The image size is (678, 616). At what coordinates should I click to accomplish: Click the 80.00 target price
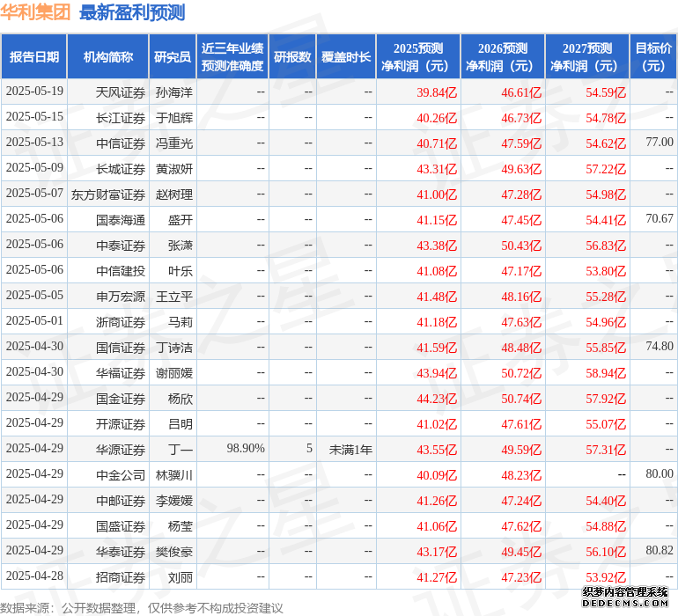[x=660, y=473]
